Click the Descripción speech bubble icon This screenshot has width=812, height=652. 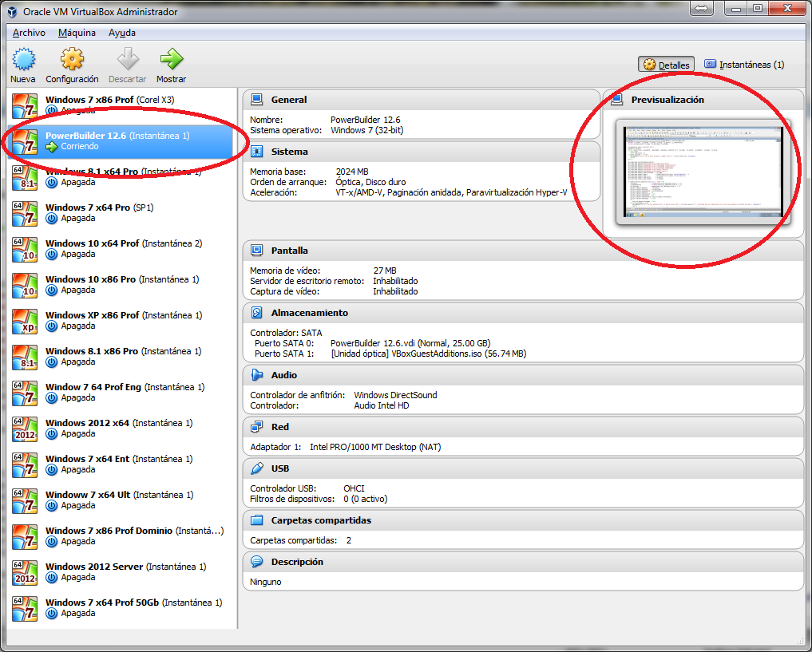(x=255, y=562)
